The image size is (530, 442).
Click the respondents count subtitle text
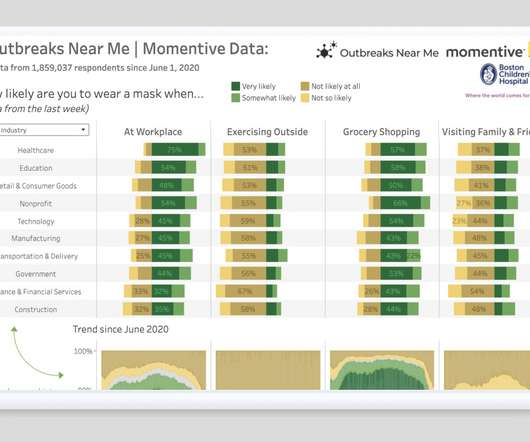pyautogui.click(x=100, y=68)
